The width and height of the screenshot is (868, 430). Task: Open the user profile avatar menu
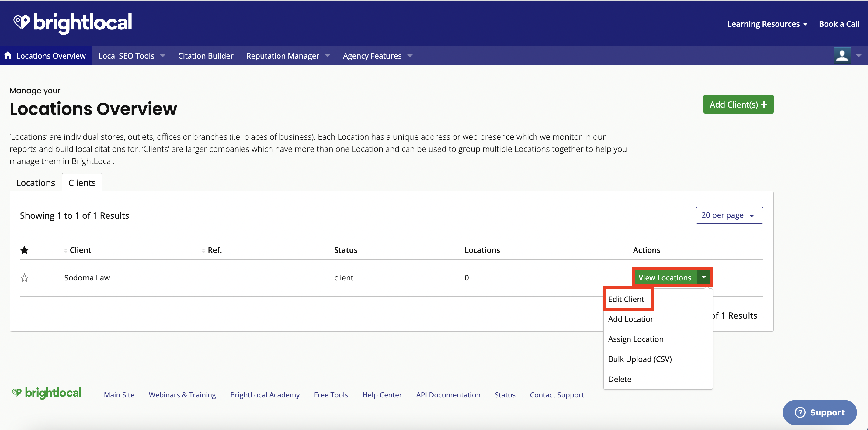tap(842, 56)
